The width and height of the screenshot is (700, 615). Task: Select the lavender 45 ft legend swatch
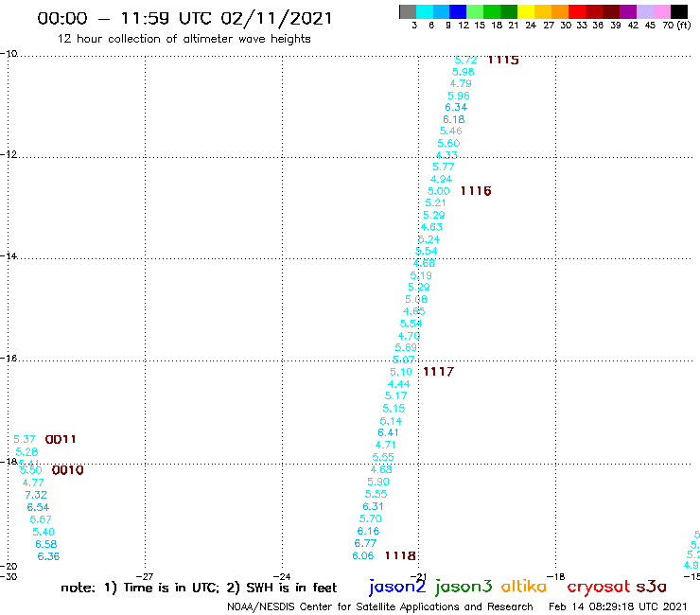click(x=644, y=11)
